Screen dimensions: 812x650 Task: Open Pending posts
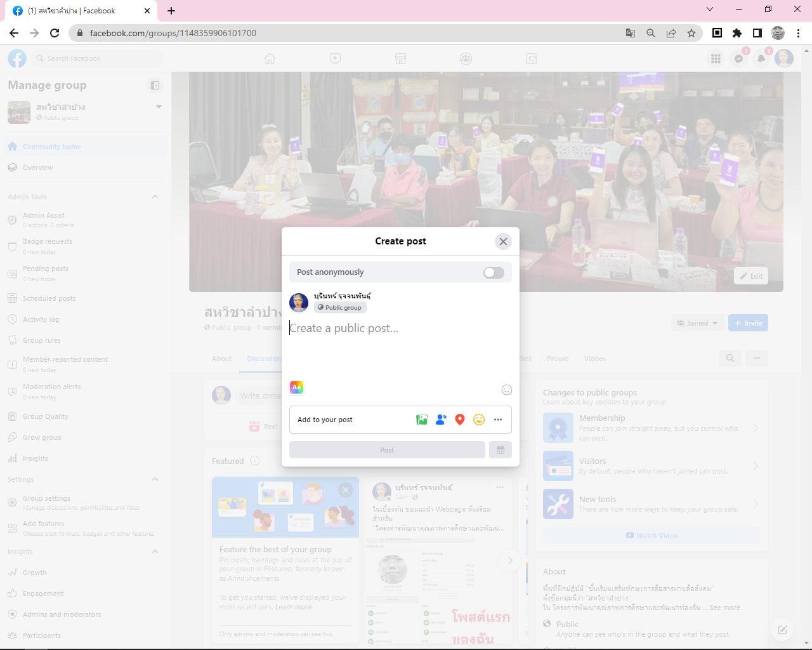pos(86,274)
